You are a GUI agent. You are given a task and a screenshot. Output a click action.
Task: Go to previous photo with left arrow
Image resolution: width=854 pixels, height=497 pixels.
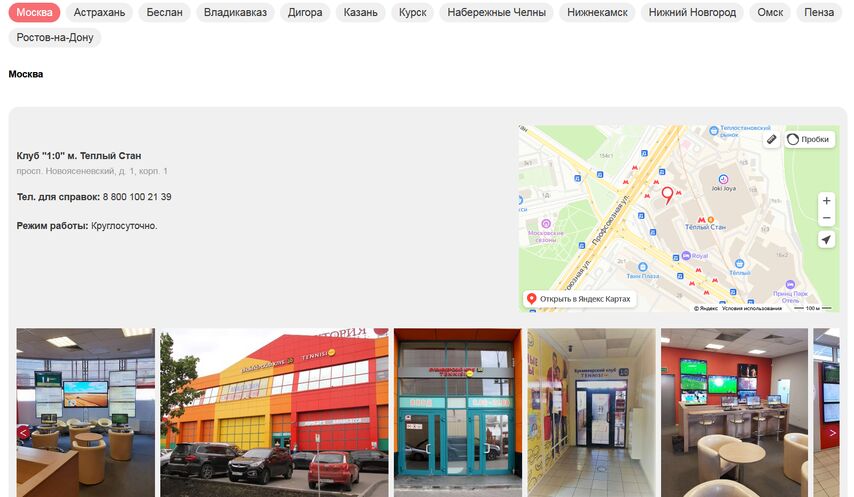[23, 433]
